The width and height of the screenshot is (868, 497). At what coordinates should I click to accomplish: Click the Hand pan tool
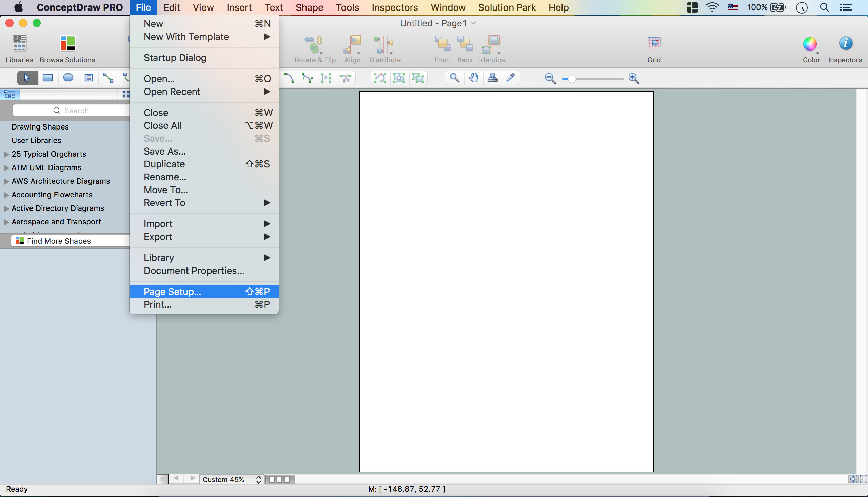(472, 78)
